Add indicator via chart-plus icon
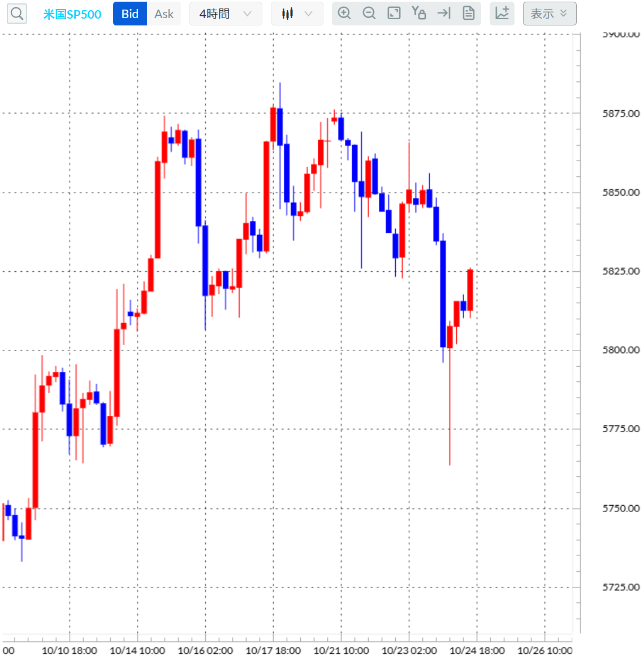Image resolution: width=644 pixels, height=656 pixels. coord(502,14)
